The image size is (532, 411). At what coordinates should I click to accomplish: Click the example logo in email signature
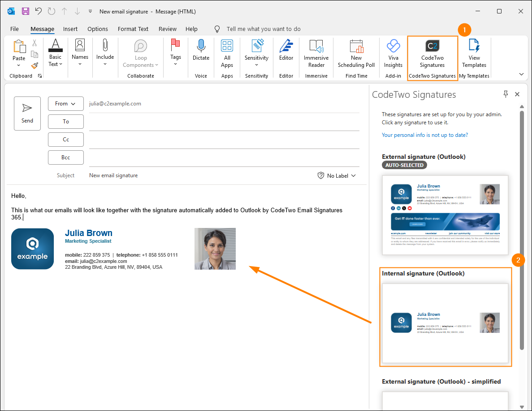pyautogui.click(x=33, y=249)
